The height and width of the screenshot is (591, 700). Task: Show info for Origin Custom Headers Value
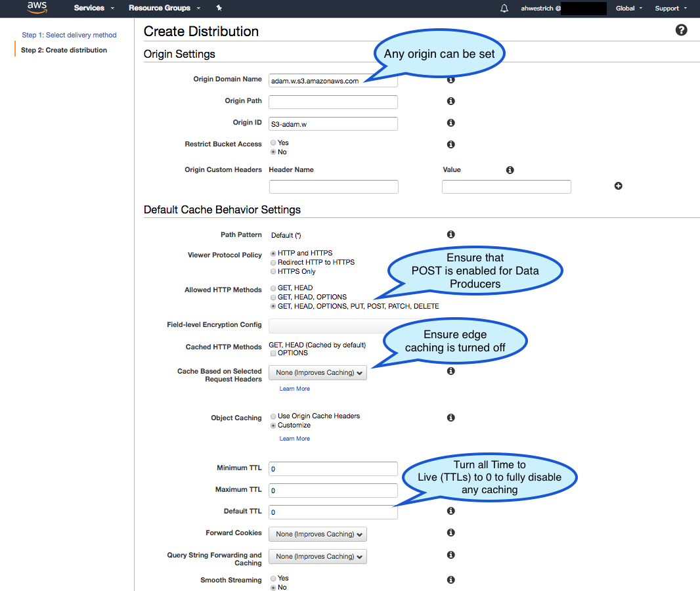point(510,170)
